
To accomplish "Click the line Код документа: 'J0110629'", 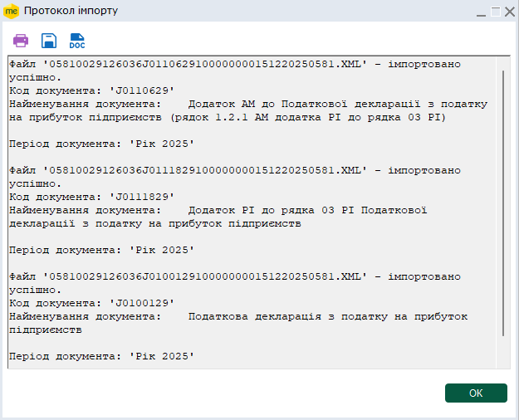I will [91, 90].
